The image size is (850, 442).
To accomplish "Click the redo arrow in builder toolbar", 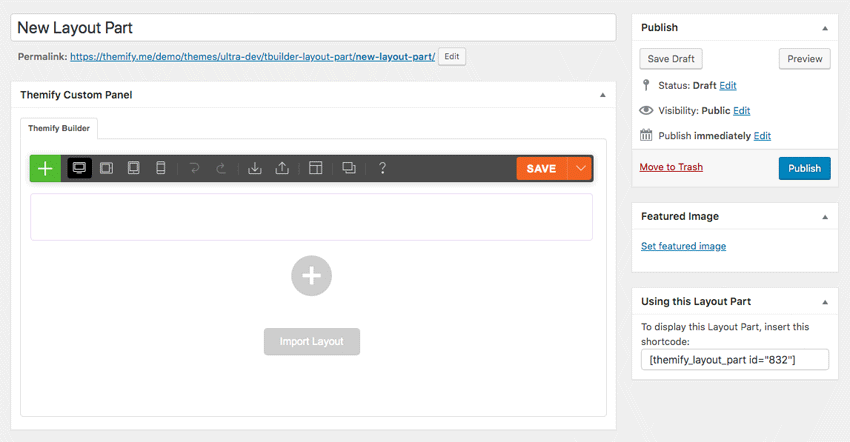I will click(x=221, y=169).
